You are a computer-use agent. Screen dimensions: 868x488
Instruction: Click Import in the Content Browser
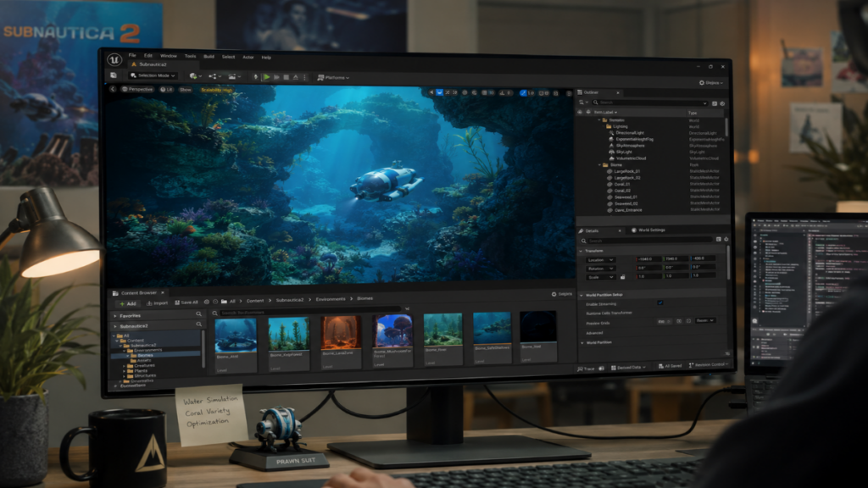[157, 302]
